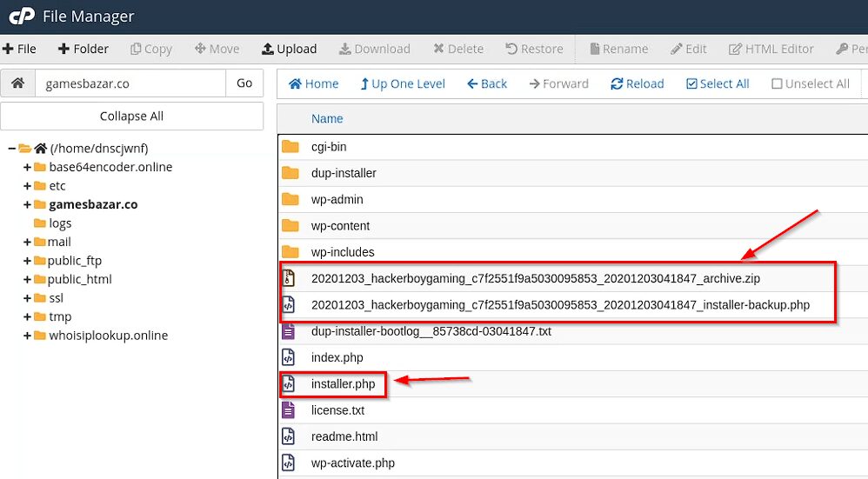The image size is (868, 479).
Task: Expand the base64encoder.online folder node
Action: click(x=27, y=167)
